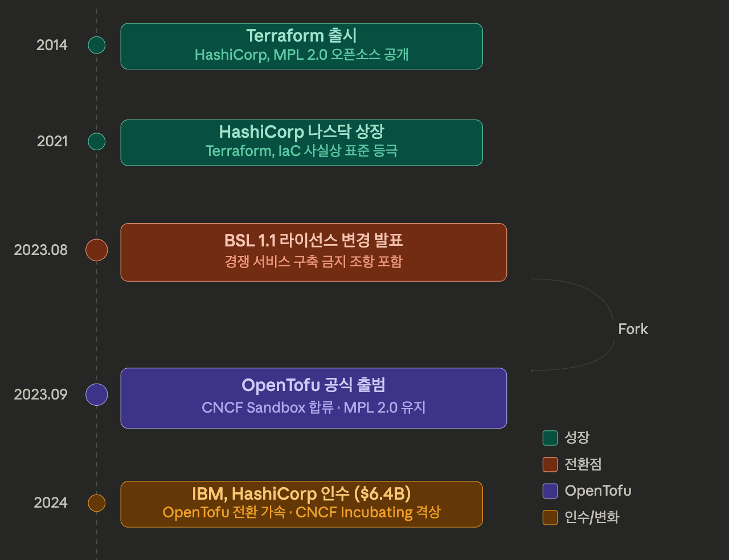Click the '인수/변화' legend label
Viewport: 729px width, 560px height.
(592, 517)
